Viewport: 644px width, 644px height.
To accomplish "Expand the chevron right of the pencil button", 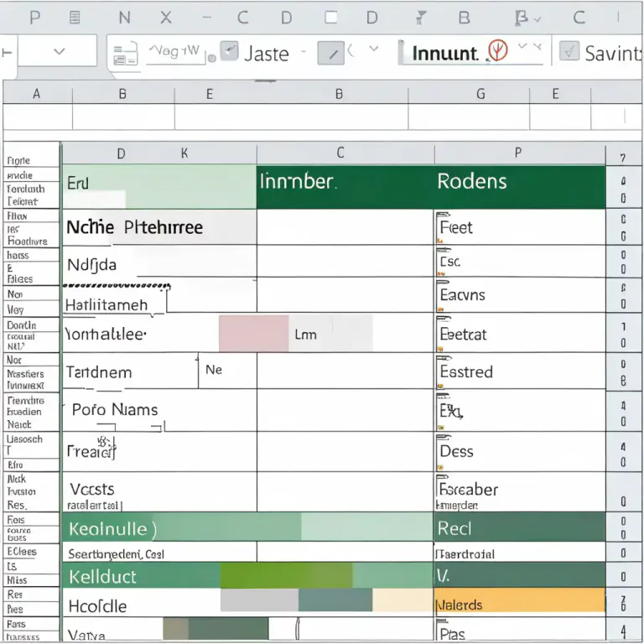I will point(373,49).
